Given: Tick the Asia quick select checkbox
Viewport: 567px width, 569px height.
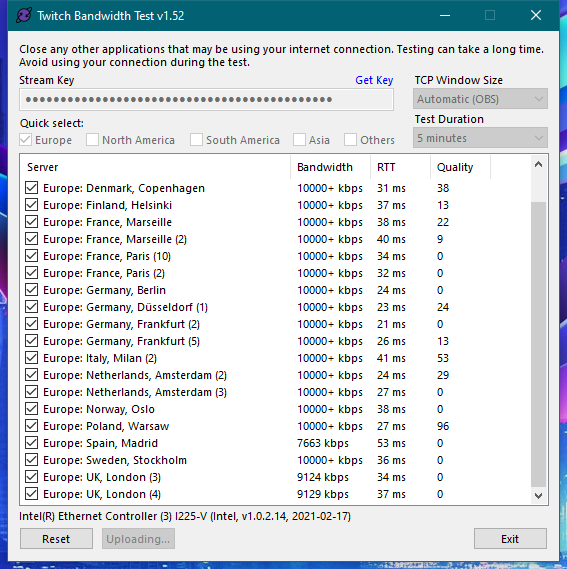Looking at the screenshot, I should pos(299,140).
